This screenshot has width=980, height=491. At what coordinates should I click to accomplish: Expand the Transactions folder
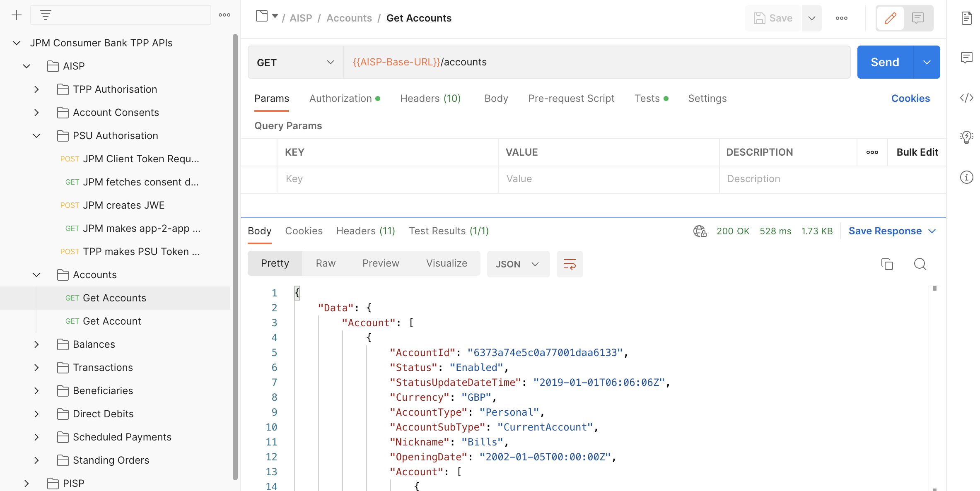[36, 368]
